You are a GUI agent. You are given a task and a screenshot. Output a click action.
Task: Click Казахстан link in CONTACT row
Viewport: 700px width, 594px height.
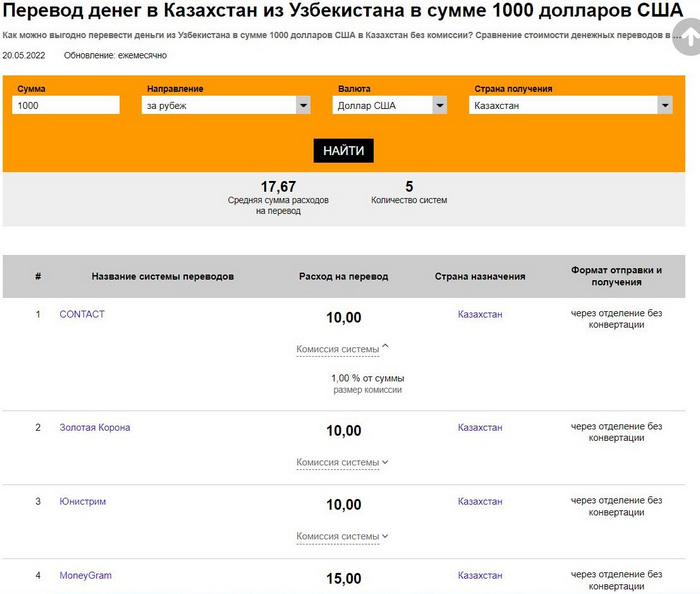click(480, 314)
